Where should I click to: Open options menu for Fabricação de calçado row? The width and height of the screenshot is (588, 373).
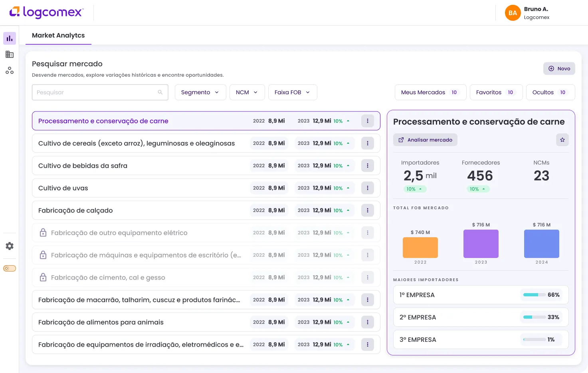tap(368, 210)
